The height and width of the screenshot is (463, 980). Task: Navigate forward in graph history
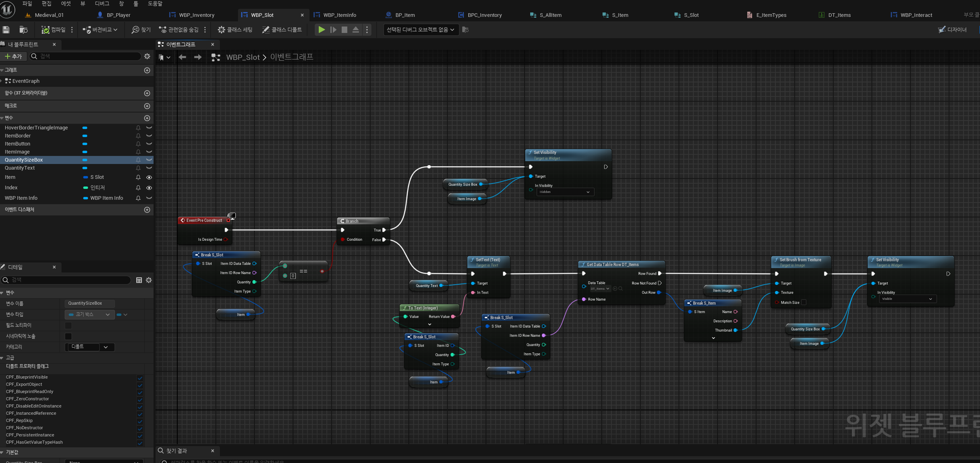pyautogui.click(x=198, y=57)
